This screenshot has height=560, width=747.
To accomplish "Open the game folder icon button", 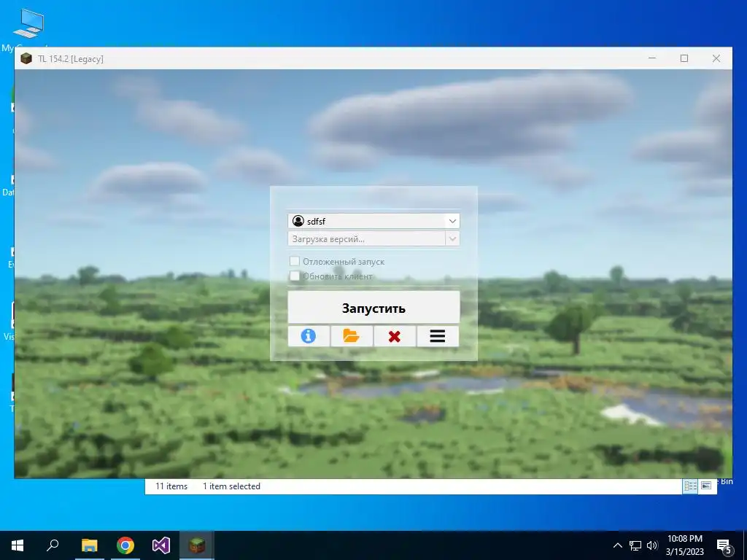I will (x=352, y=336).
